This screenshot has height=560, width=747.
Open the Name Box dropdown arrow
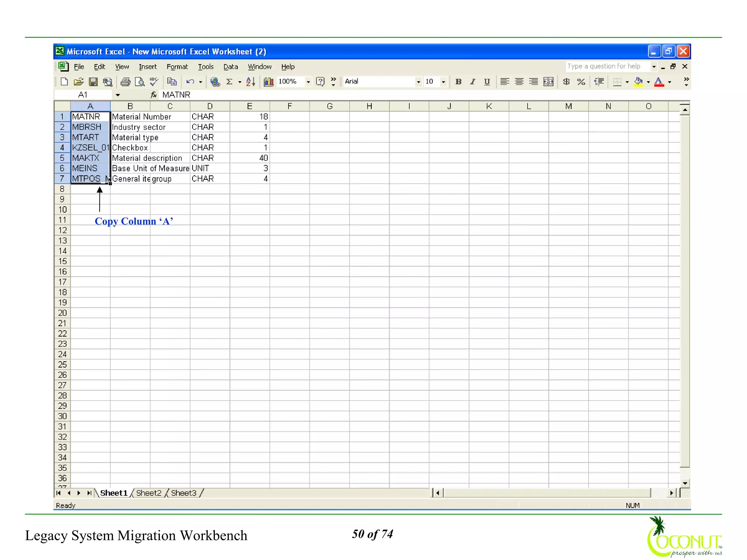(x=117, y=95)
